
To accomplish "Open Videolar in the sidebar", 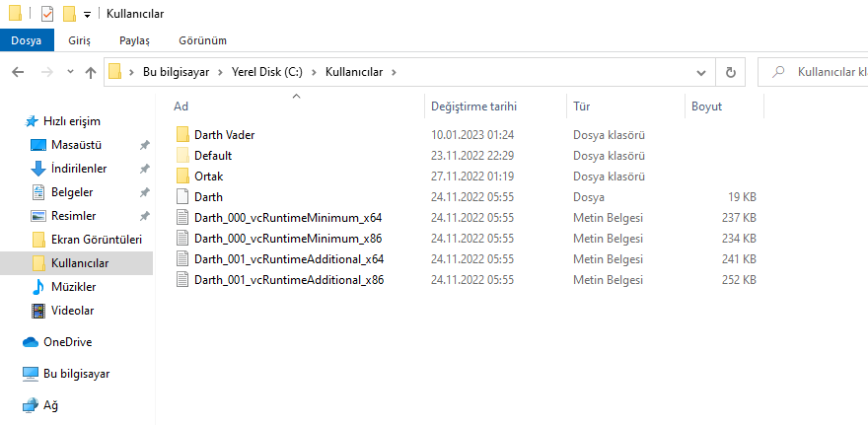I will click(x=72, y=311).
